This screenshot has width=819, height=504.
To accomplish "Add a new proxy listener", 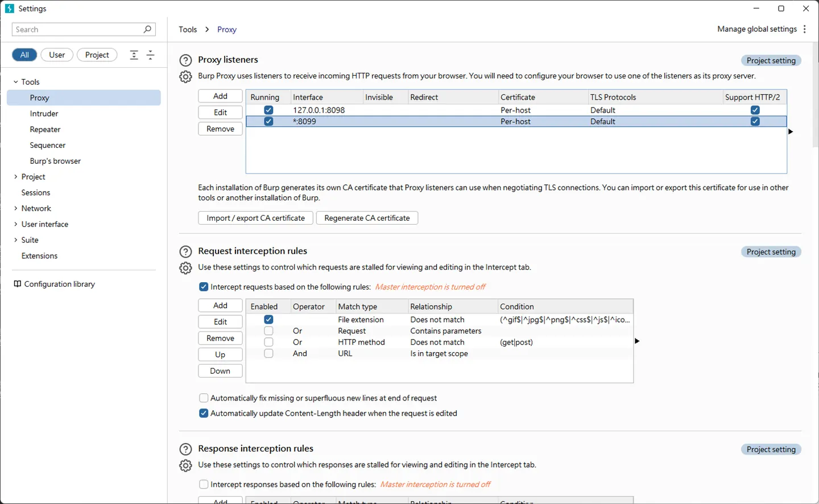I will coord(221,96).
